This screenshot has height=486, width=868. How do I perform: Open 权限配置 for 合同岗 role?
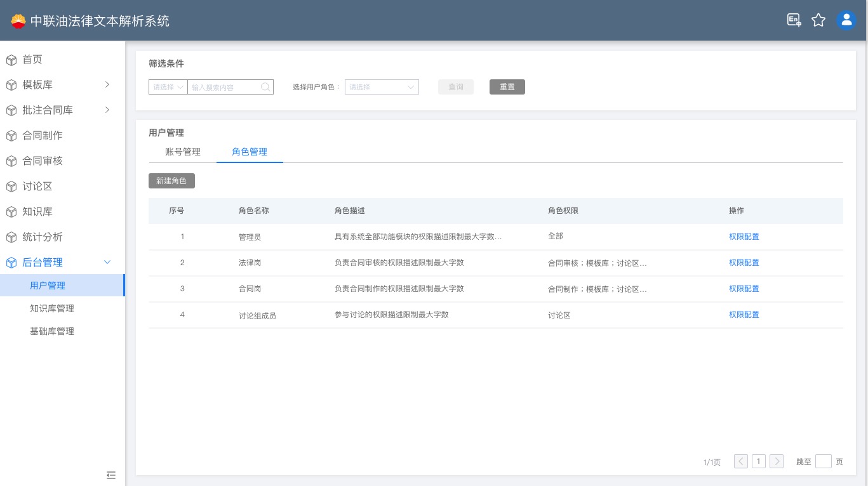[744, 289]
